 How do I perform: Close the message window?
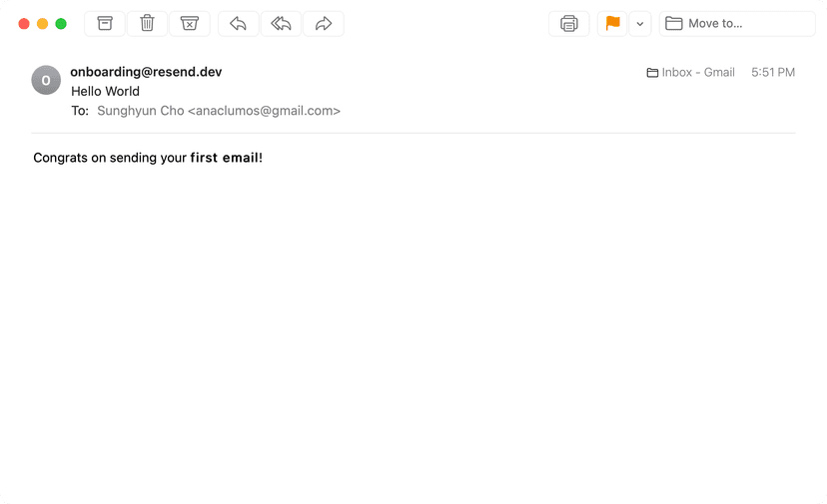tap(24, 23)
